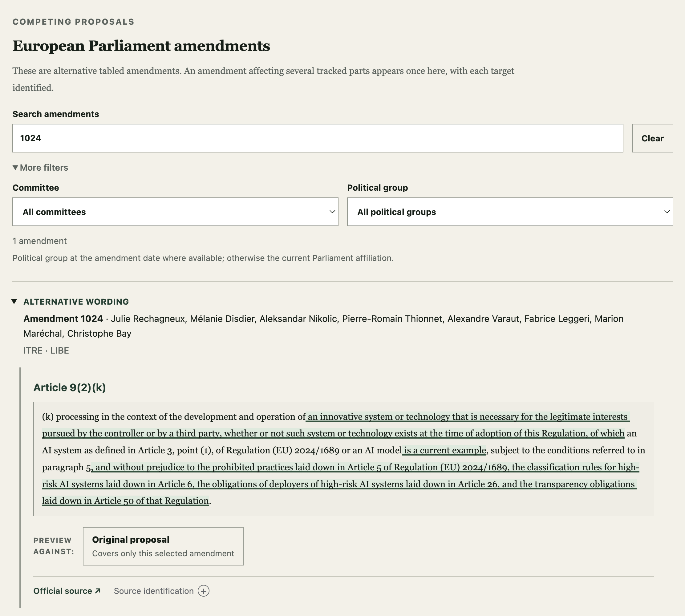
Task: Select the Original proposal preview option
Action: [163, 546]
